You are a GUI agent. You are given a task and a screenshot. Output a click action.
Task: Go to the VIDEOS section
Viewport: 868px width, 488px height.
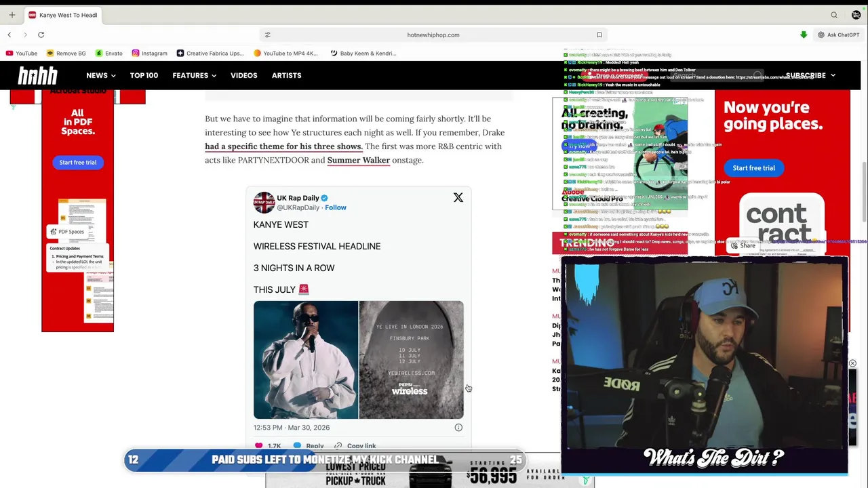[243, 75]
